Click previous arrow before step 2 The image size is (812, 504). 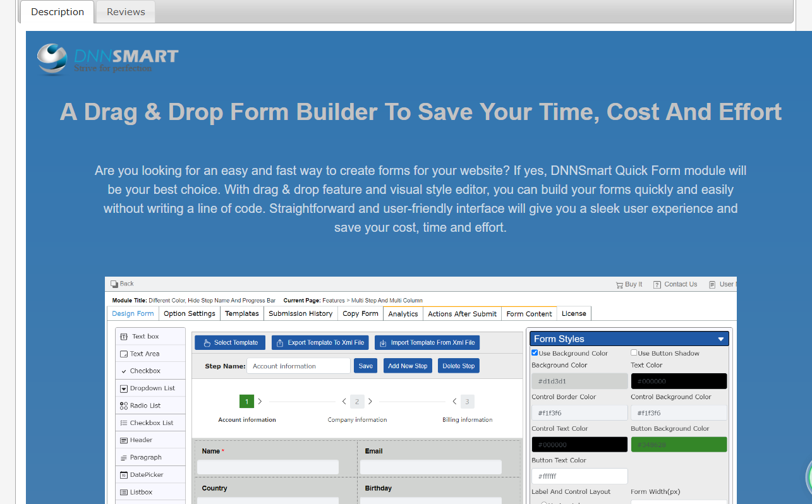click(344, 401)
